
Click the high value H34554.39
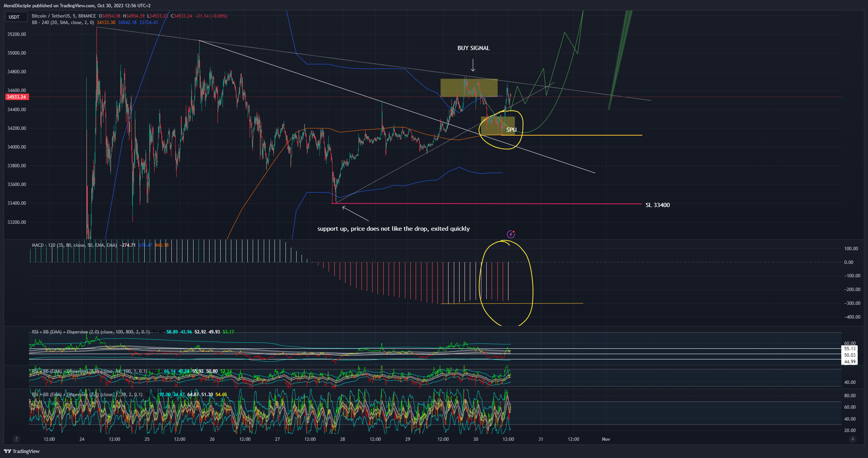point(134,16)
